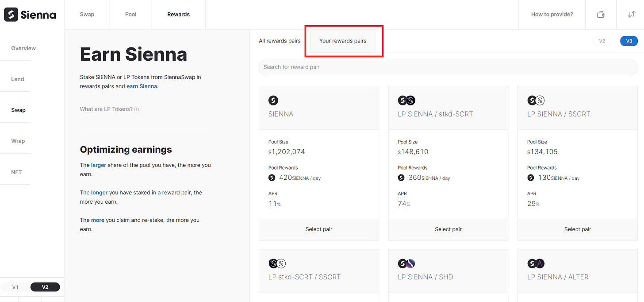Go to Overview in the sidebar
644x302 pixels.
click(23, 48)
